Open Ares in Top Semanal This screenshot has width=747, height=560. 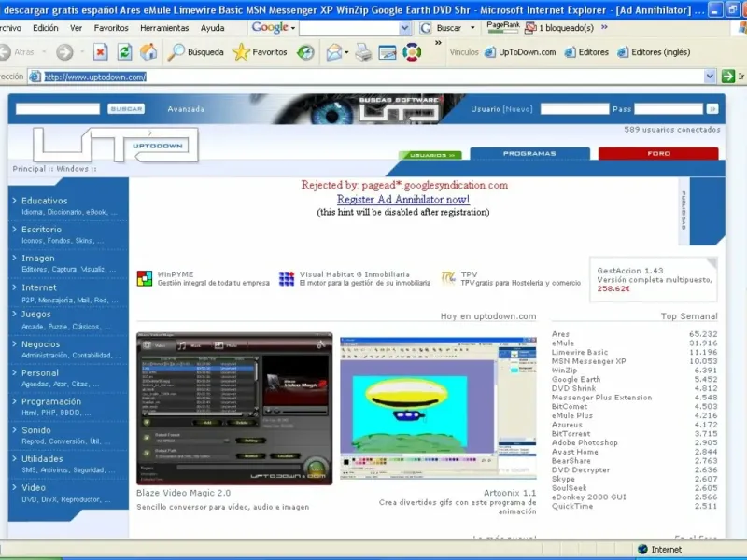click(560, 334)
